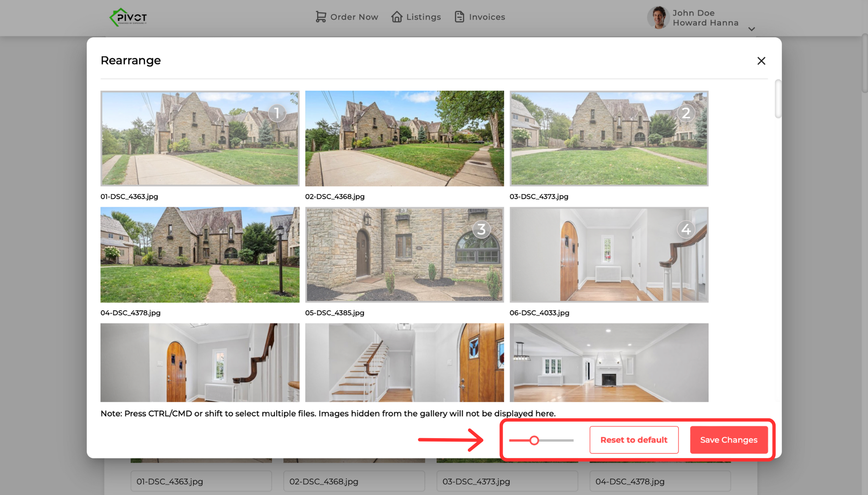Click selection badge number 1
Screen dimensions: 868x495
[x=277, y=113]
